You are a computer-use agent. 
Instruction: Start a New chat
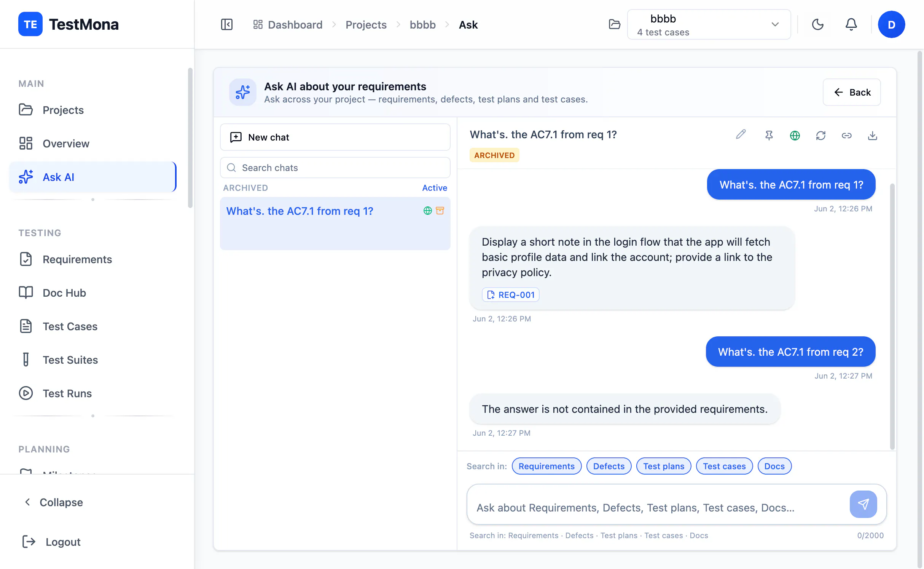click(x=335, y=137)
